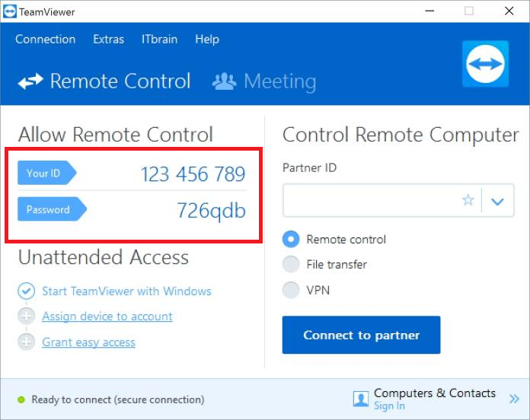The height and width of the screenshot is (420, 530).
Task: Select the File transfer radio option
Action: pos(291,264)
